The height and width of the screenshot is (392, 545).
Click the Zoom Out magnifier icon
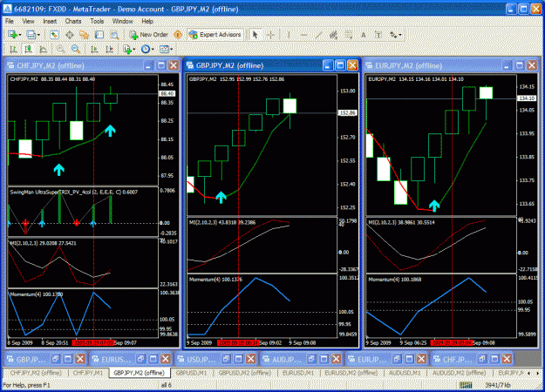(x=76, y=50)
